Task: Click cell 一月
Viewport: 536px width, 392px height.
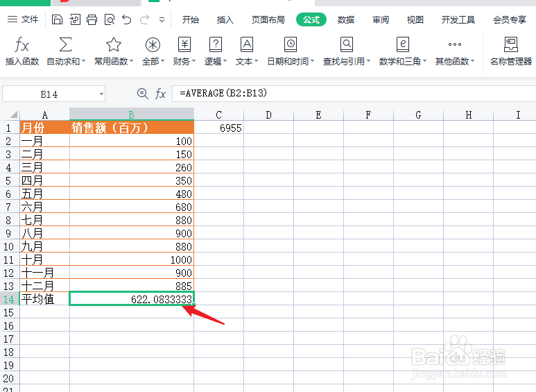Action: point(44,141)
